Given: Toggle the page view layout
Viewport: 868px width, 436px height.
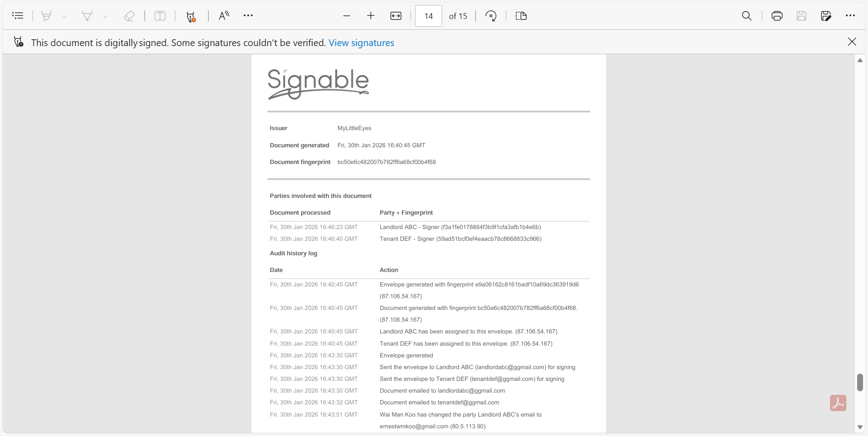Looking at the screenshot, I should [x=521, y=16].
